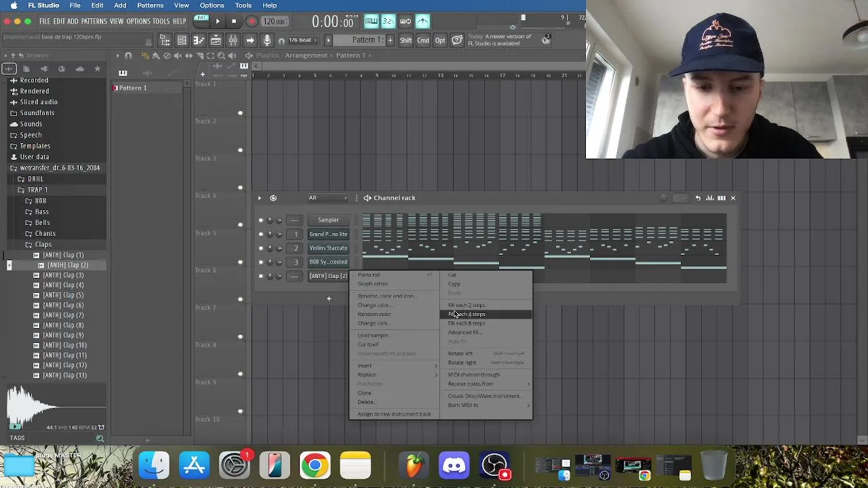868x488 pixels.
Task: Select [ANTH] Clap (5) in the browser
Action: click(64, 296)
